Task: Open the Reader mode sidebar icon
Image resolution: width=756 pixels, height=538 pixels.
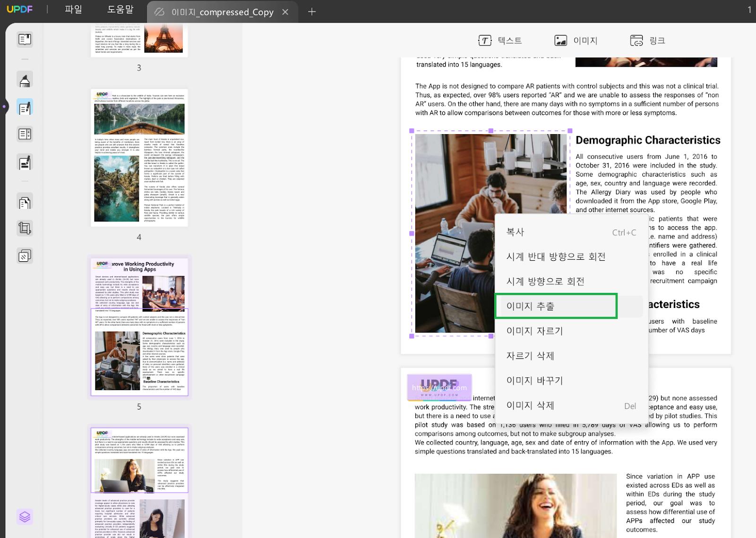Action: point(25,39)
